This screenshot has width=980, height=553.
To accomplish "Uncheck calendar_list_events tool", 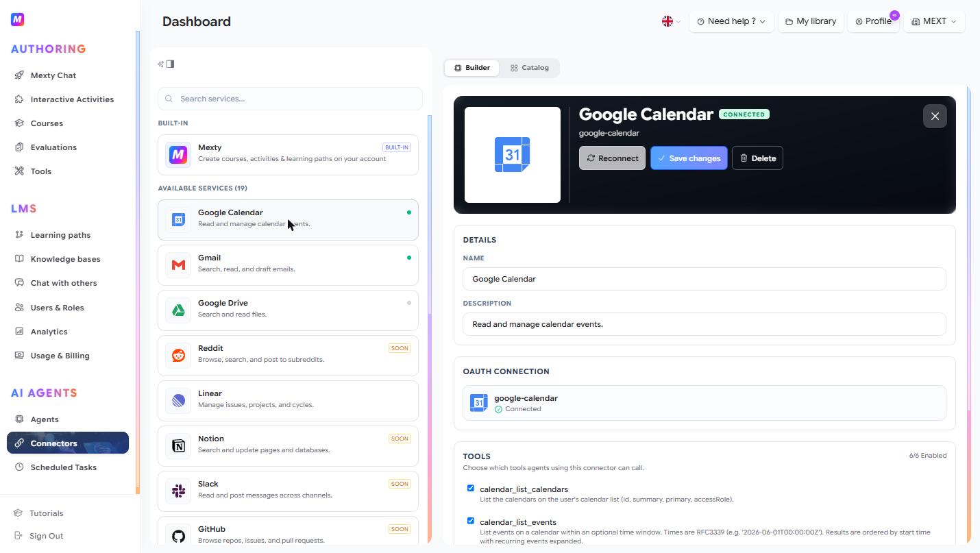I will pyautogui.click(x=471, y=521).
